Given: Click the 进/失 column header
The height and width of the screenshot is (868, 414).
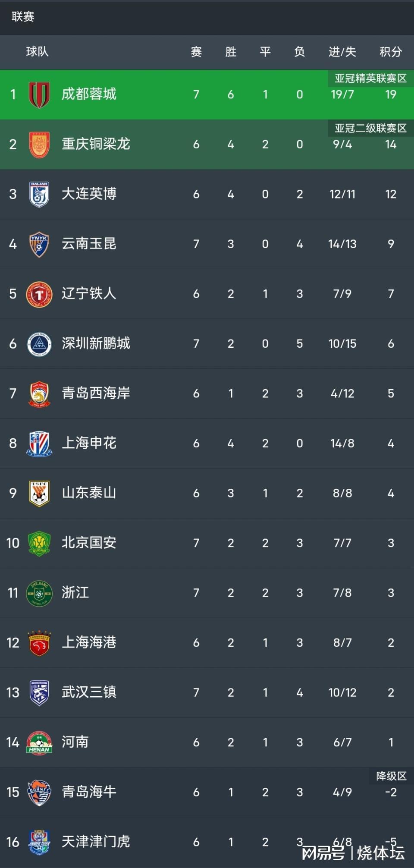Looking at the screenshot, I should (x=342, y=52).
